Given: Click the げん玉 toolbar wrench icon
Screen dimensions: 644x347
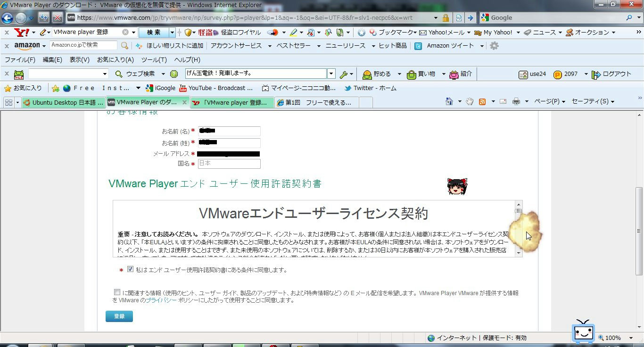Looking at the screenshot, I should point(344,74).
